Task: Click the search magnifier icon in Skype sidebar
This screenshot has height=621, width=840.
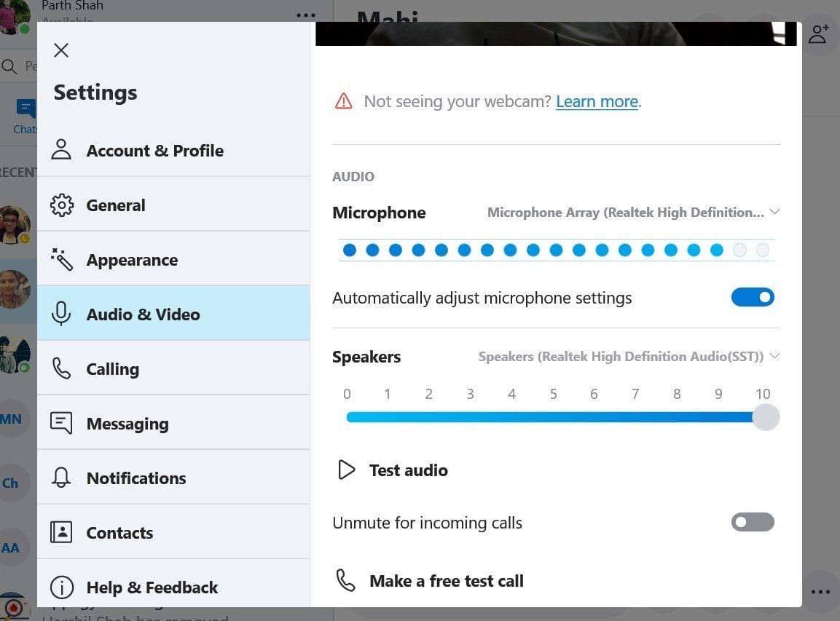Action: click(x=9, y=66)
